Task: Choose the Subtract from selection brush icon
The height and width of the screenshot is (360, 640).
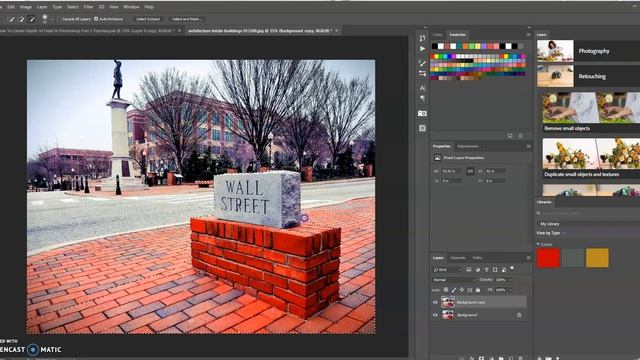Action: (31, 19)
